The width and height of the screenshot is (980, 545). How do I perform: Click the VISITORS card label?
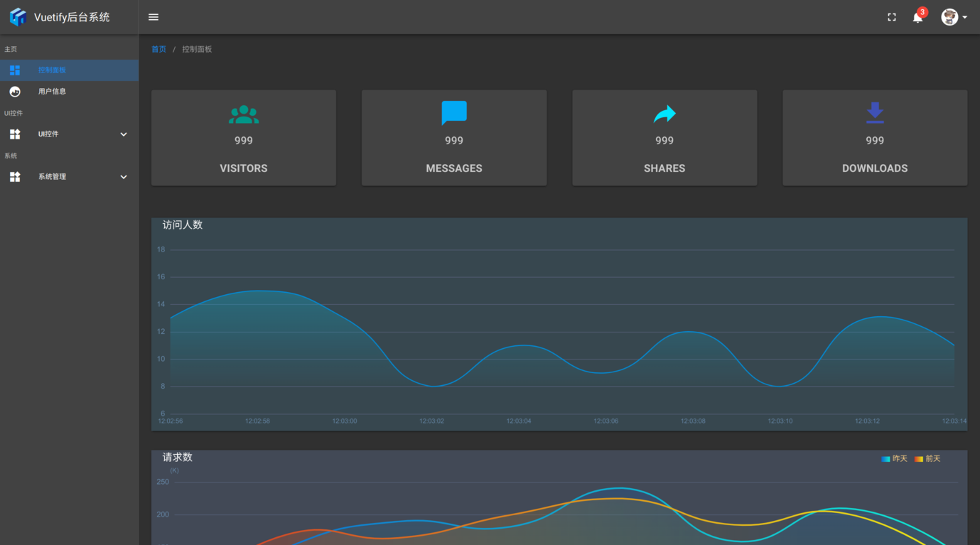pyautogui.click(x=244, y=168)
